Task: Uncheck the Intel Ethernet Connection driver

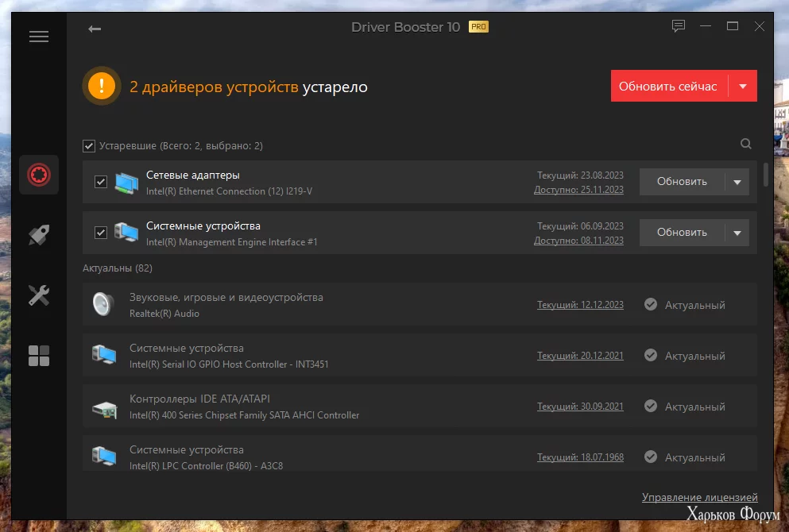Action: coord(101,182)
